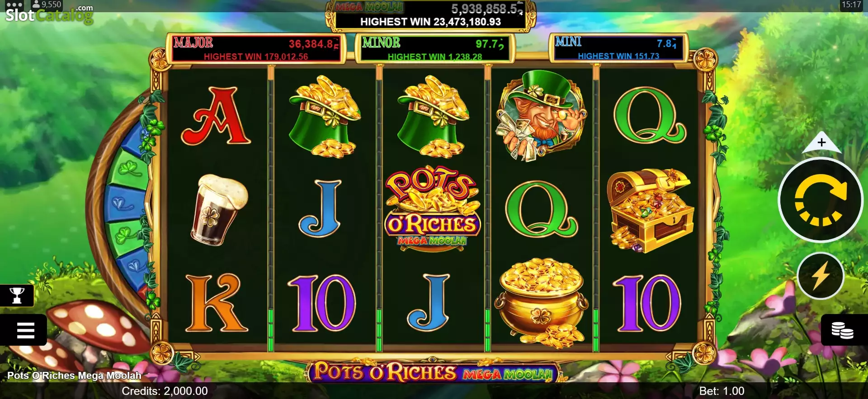Click the treasure chest symbol
868x399 pixels.
(x=650, y=210)
